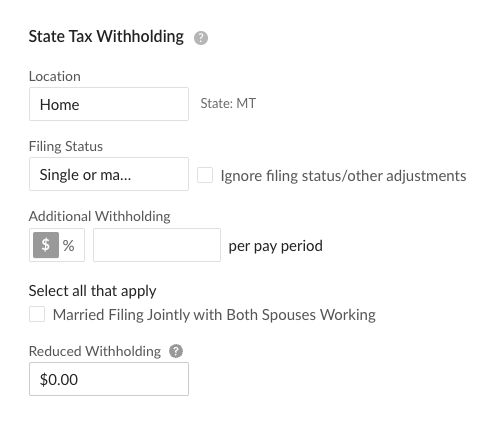This screenshot has height=428, width=502.
Task: Click into the Reduced Withholding $0.00 field
Action: pos(109,379)
